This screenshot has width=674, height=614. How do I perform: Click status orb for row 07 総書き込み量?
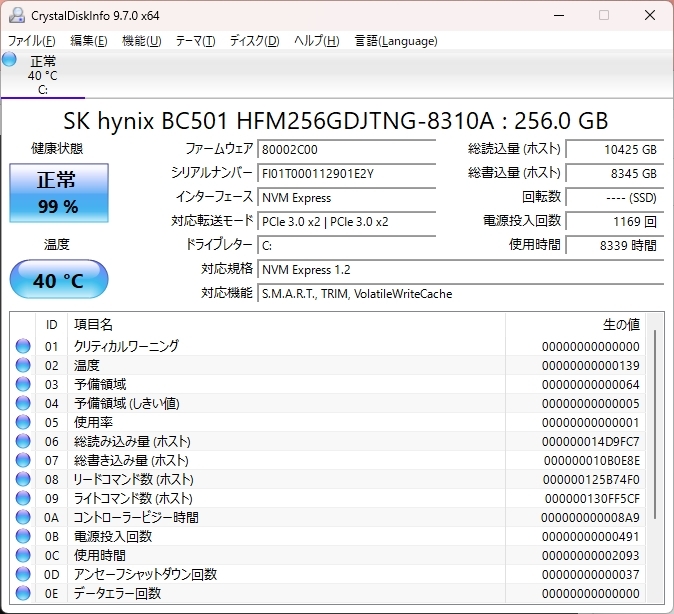pyautogui.click(x=23, y=460)
